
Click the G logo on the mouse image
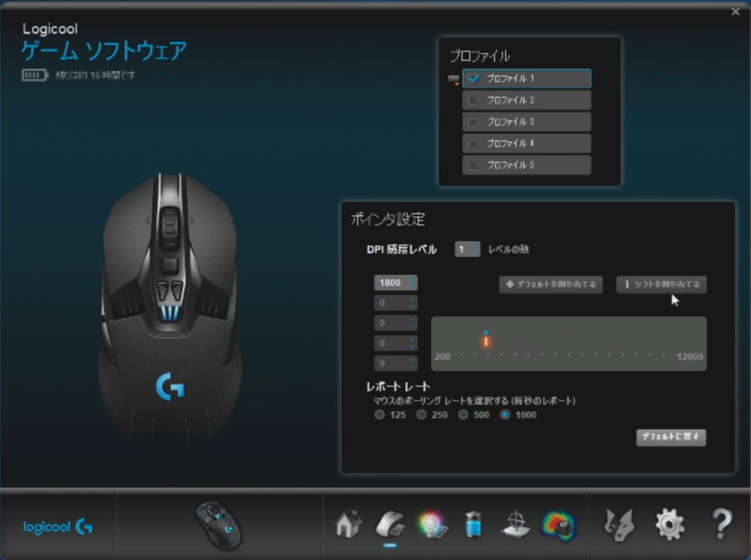pos(170,387)
